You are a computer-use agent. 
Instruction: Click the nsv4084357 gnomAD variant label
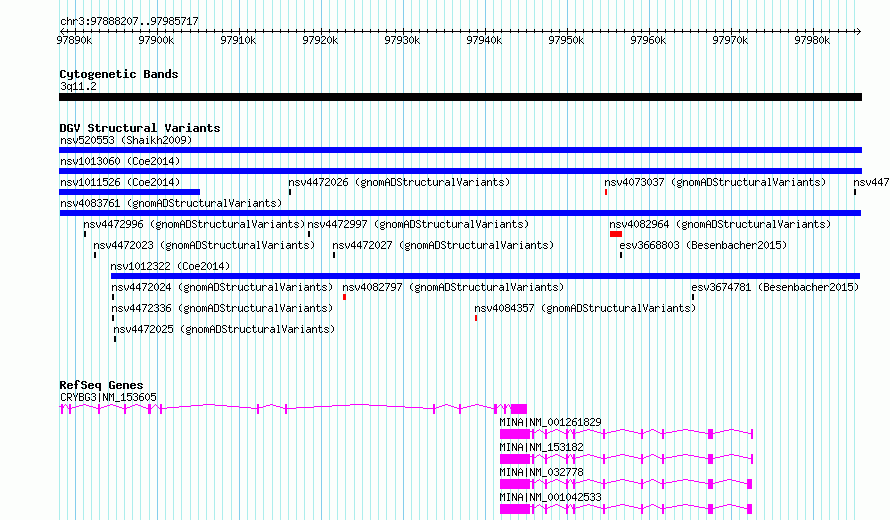pyautogui.click(x=585, y=308)
